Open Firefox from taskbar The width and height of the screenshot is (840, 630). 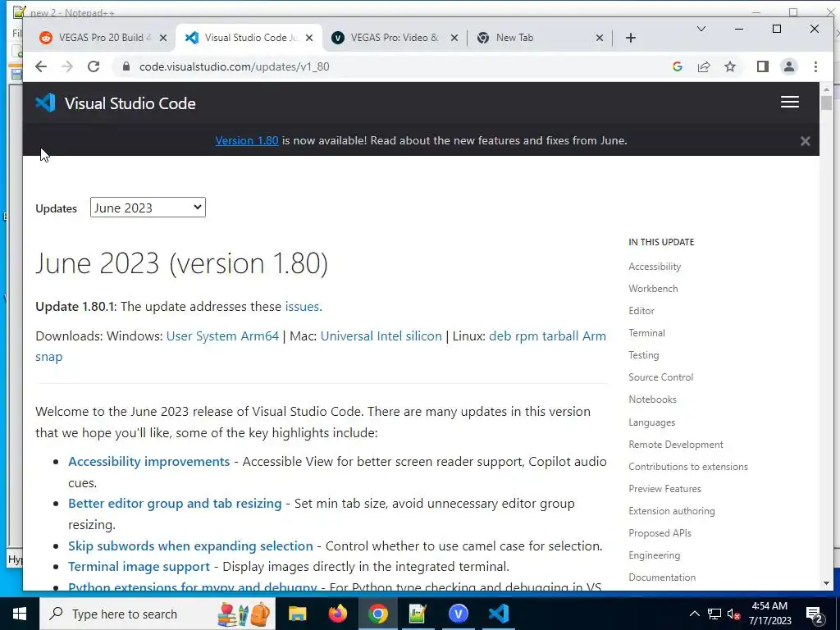click(337, 614)
